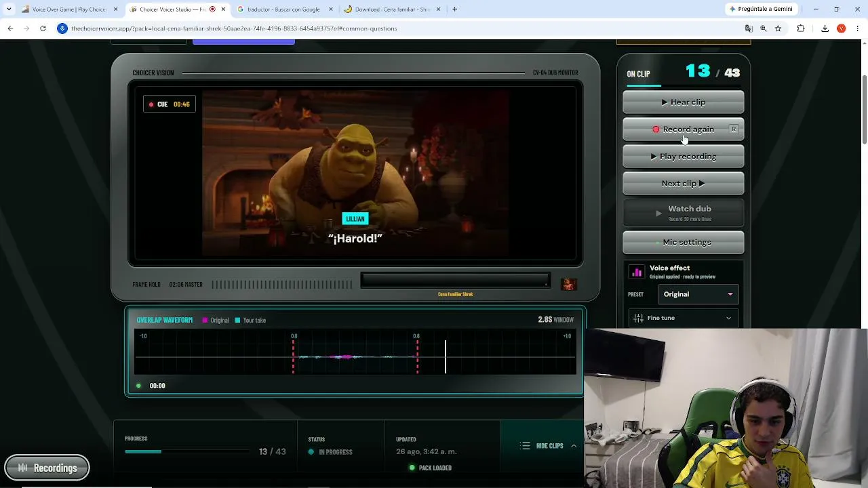
Task: Click the Shrek video preview
Action: [x=355, y=173]
